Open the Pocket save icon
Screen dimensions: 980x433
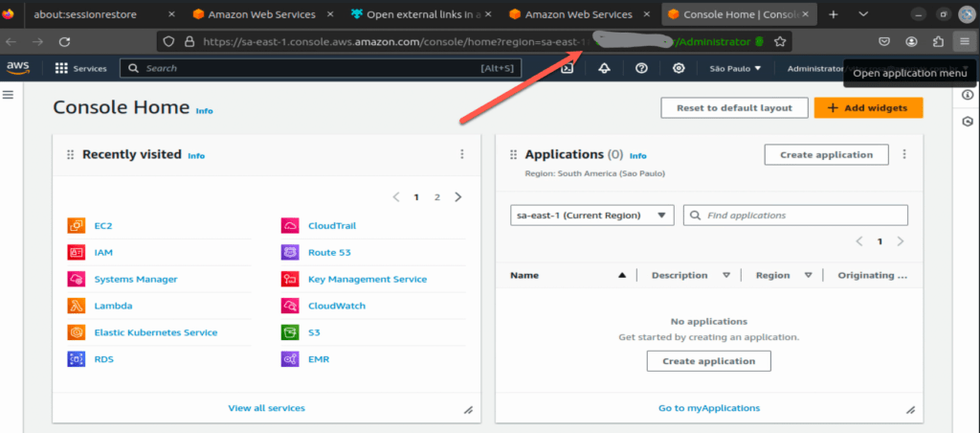[884, 42]
